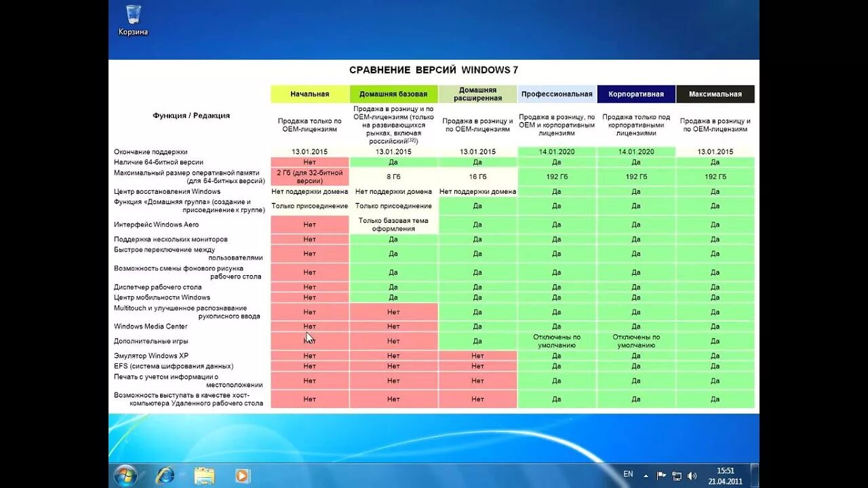Screen dimensions: 868x488
Task: Click the EN language indicator in tray
Action: 628,474
